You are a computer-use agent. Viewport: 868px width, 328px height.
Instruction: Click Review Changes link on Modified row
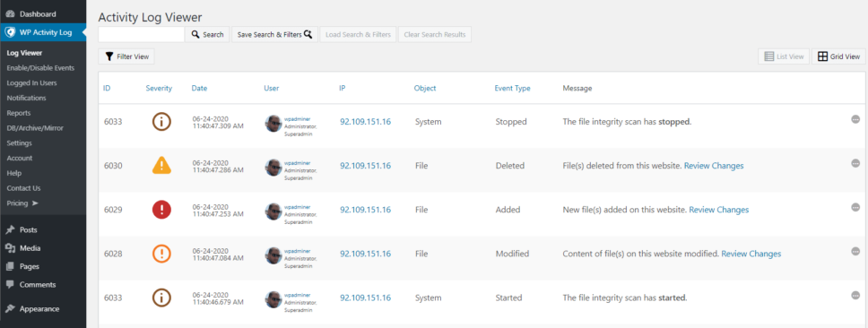751,254
